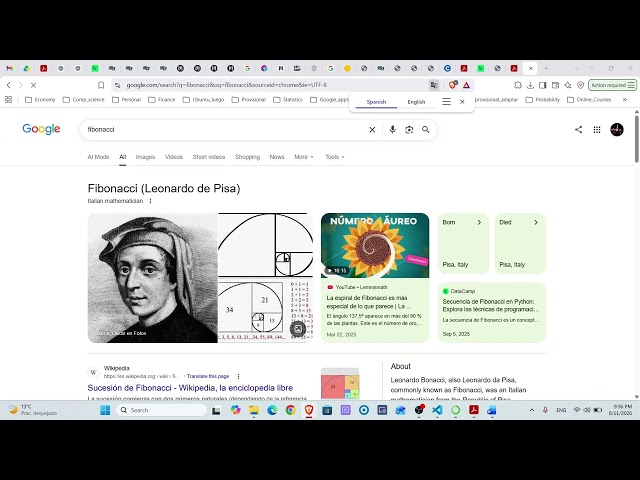Click the magnifier search submit icon
The height and width of the screenshot is (480, 640).
[x=426, y=129]
